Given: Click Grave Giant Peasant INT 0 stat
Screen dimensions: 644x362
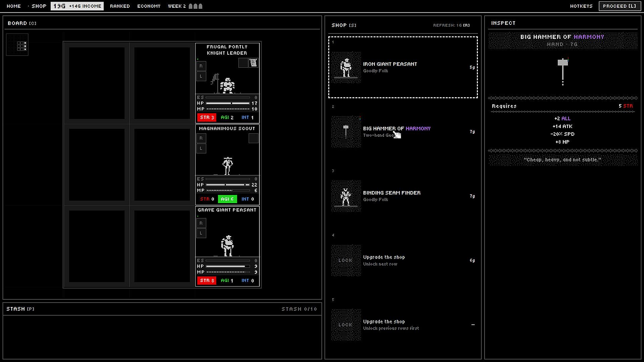Looking at the screenshot, I should (248, 281).
